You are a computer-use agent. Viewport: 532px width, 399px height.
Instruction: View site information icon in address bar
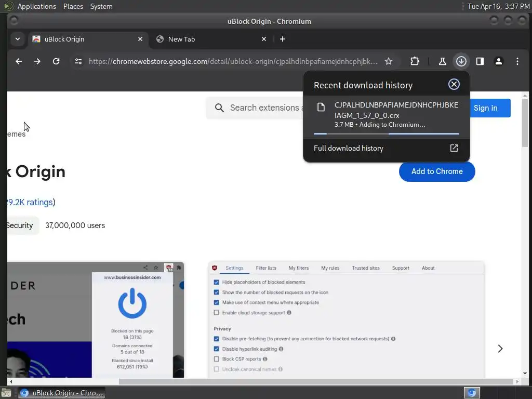[78, 61]
